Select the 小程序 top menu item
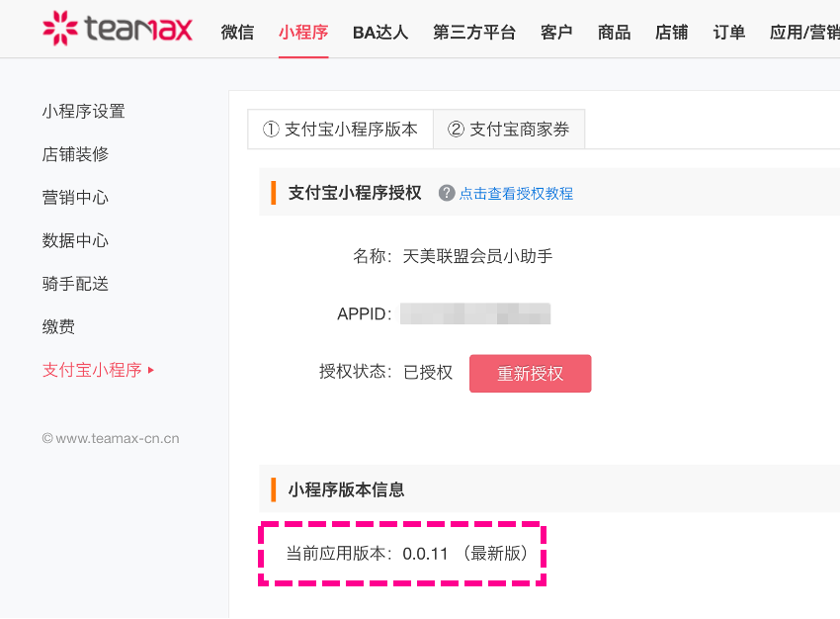This screenshot has height=619, width=840. [303, 33]
